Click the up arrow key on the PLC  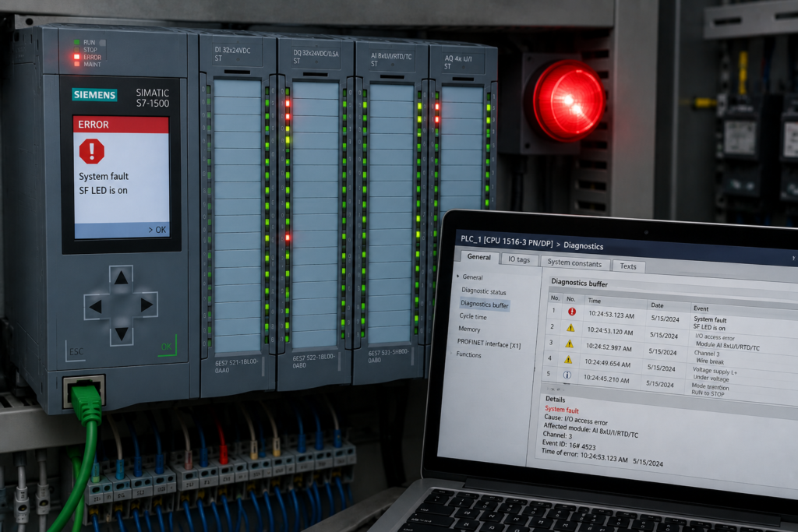coord(121,278)
